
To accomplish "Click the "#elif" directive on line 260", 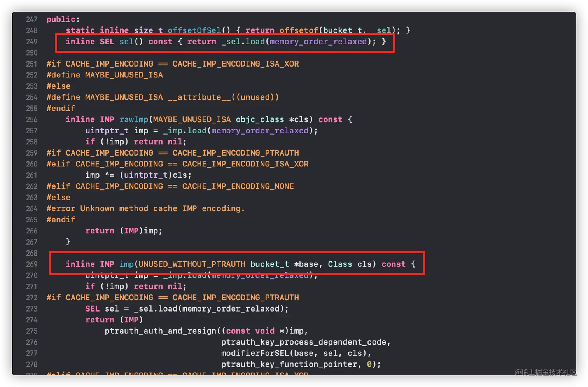I will pyautogui.click(x=58, y=164).
